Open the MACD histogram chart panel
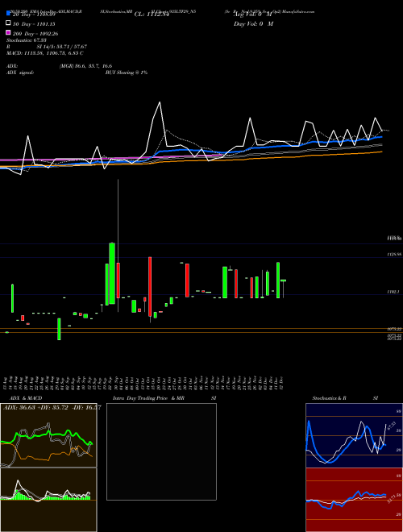 (48, 500)
